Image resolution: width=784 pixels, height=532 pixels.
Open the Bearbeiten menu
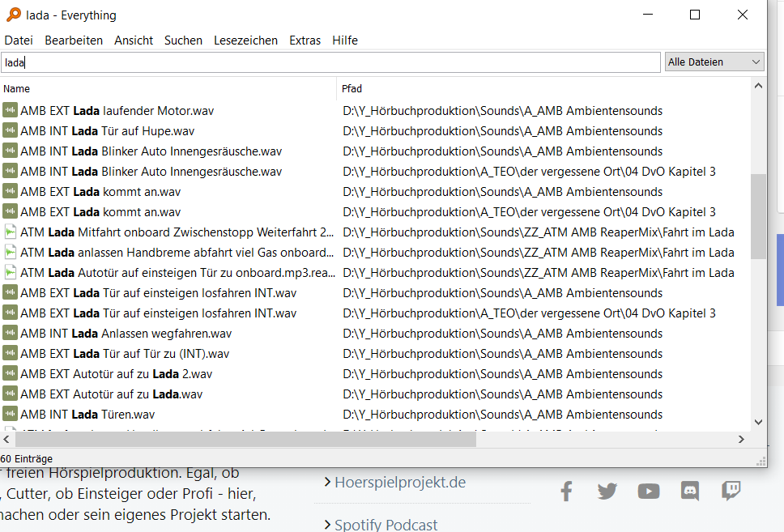coord(74,40)
